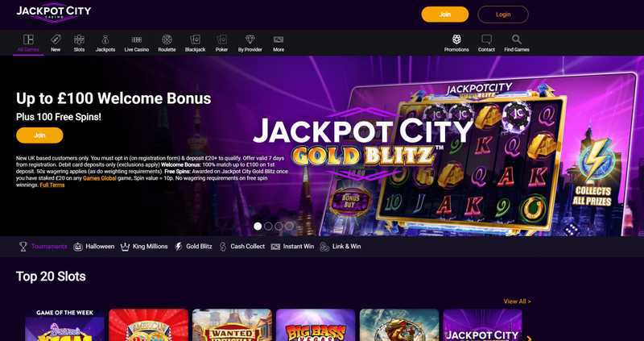Screen dimensions: 644x341
Task: Open the Slots category icon
Action: point(79,40)
